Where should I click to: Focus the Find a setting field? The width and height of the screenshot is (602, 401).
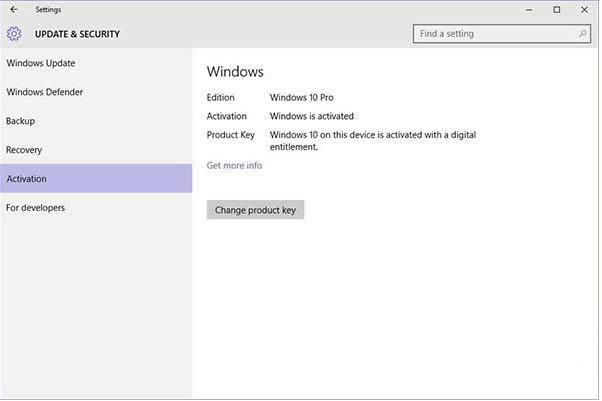click(x=495, y=34)
